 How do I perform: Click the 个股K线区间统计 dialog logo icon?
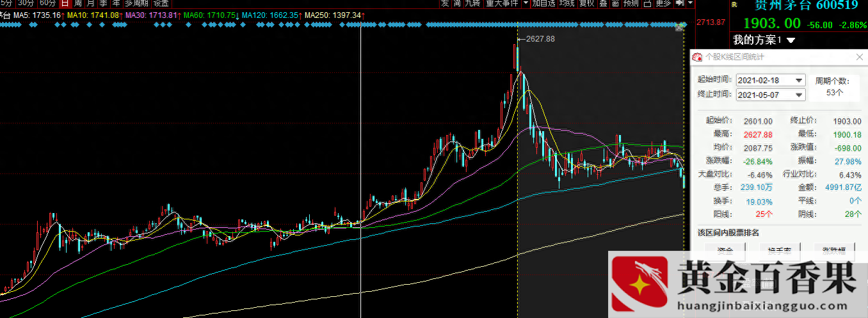697,58
